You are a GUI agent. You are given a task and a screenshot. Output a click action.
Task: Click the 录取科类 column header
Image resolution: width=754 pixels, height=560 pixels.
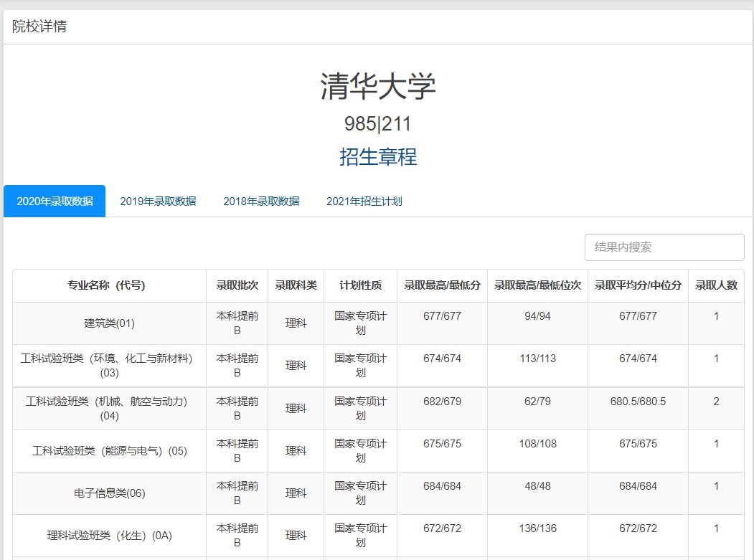click(296, 285)
